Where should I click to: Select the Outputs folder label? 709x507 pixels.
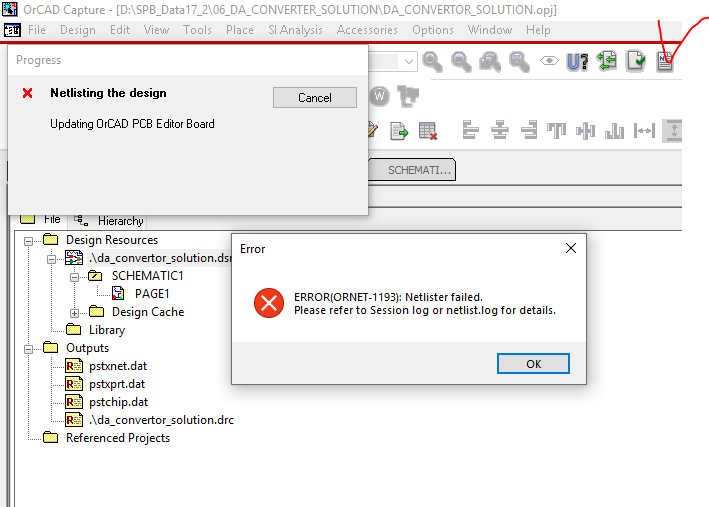click(x=87, y=348)
